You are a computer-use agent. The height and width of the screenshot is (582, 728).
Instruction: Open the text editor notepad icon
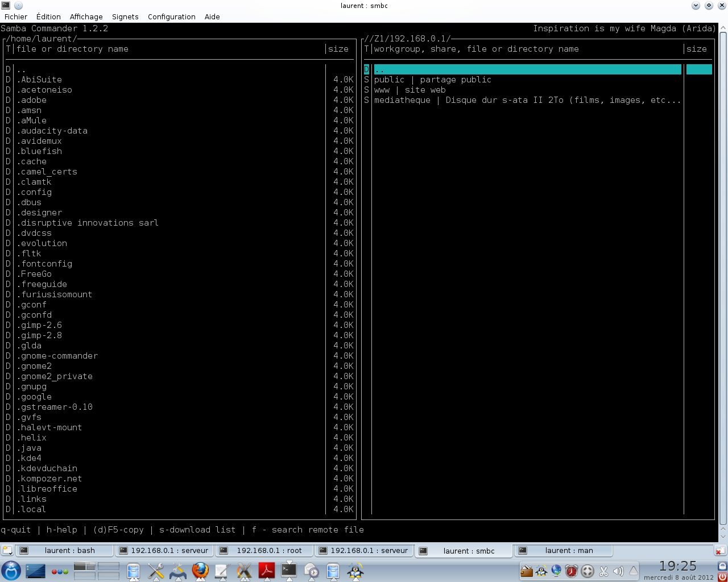pos(222,571)
